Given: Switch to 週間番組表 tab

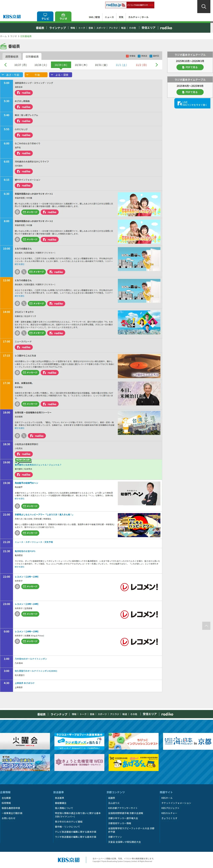Looking at the screenshot, I should (12, 57).
